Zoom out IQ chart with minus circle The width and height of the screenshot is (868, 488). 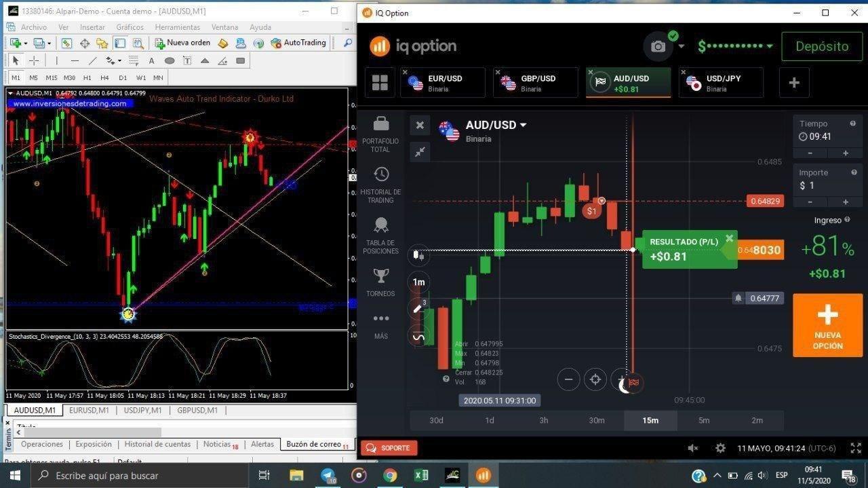pos(568,379)
